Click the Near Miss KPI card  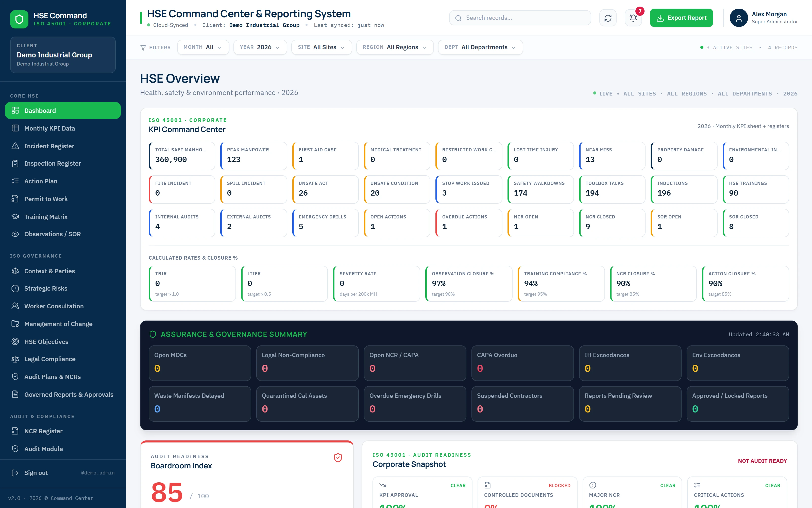tap(612, 156)
